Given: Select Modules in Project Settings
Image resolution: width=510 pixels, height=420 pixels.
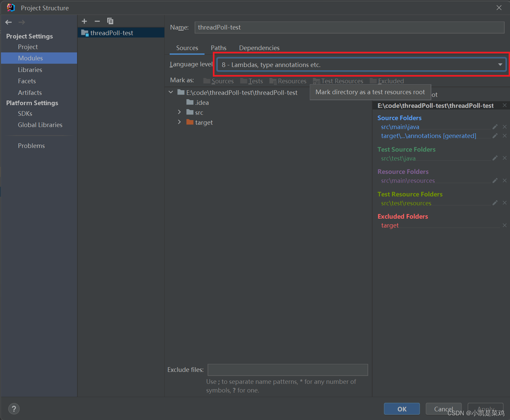Looking at the screenshot, I should pyautogui.click(x=39, y=58).
